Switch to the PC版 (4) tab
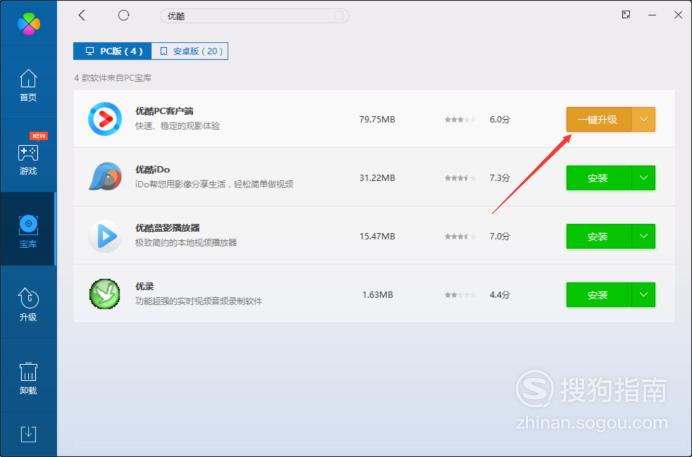The height and width of the screenshot is (457, 692). [x=113, y=51]
